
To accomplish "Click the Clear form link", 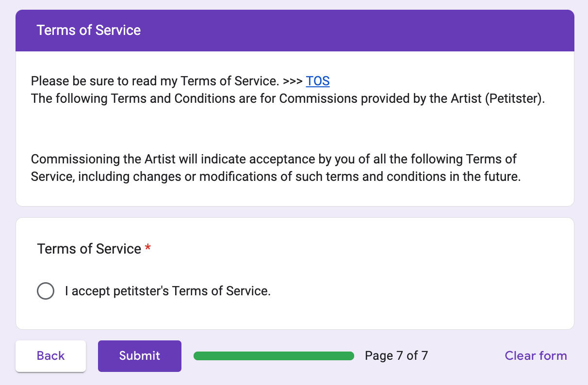I will click(536, 356).
